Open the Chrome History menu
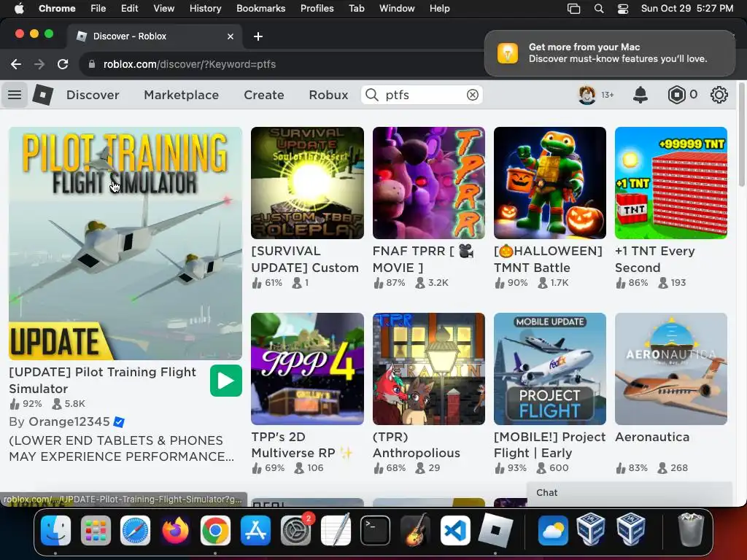The height and width of the screenshot is (560, 747). (x=205, y=9)
